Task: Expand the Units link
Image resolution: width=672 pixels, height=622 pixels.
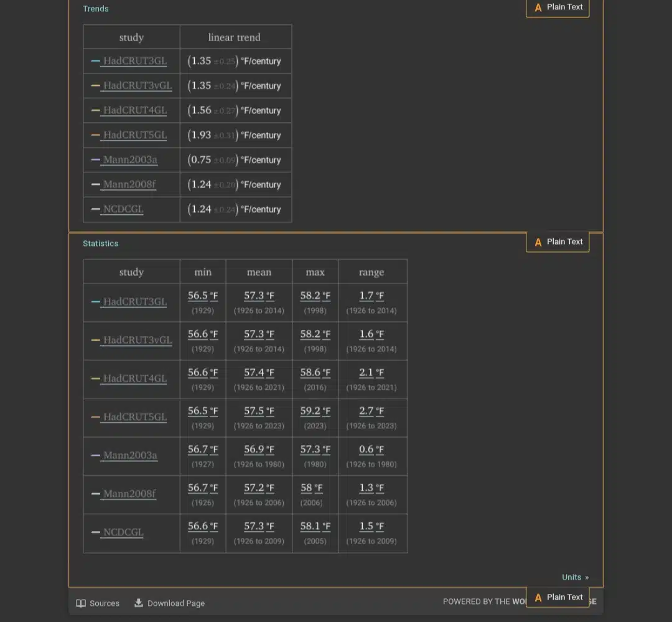Action: click(x=575, y=577)
